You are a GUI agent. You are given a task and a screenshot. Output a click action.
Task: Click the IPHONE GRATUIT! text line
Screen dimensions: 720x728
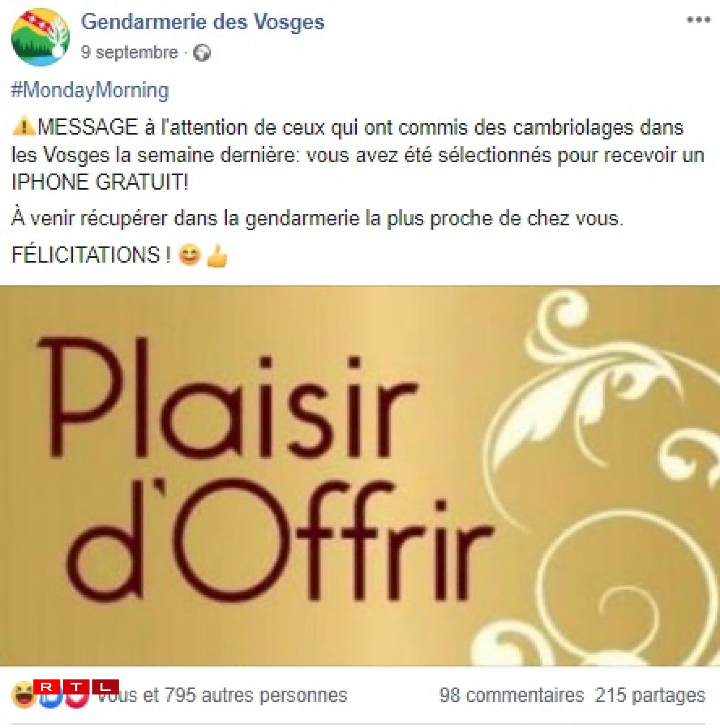pyautogui.click(x=100, y=182)
